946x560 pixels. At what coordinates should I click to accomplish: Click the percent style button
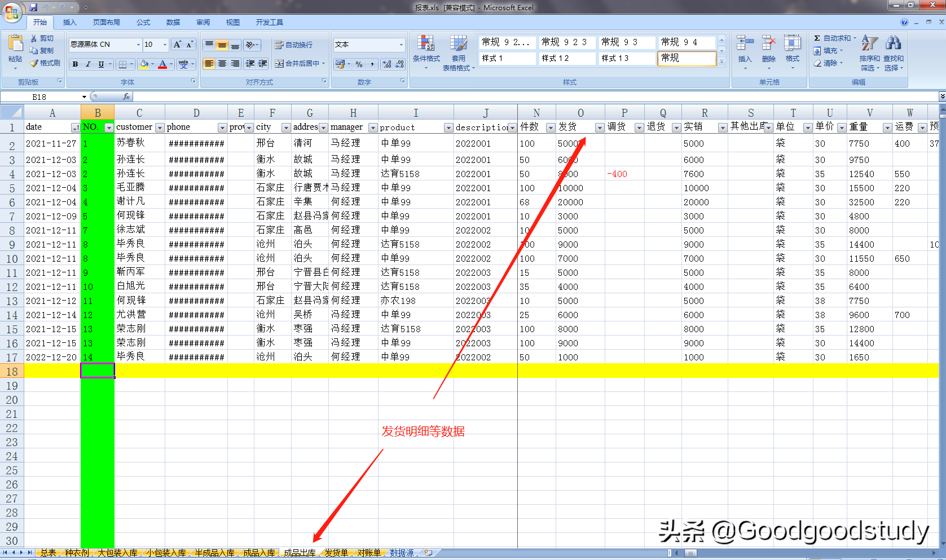coord(359,64)
